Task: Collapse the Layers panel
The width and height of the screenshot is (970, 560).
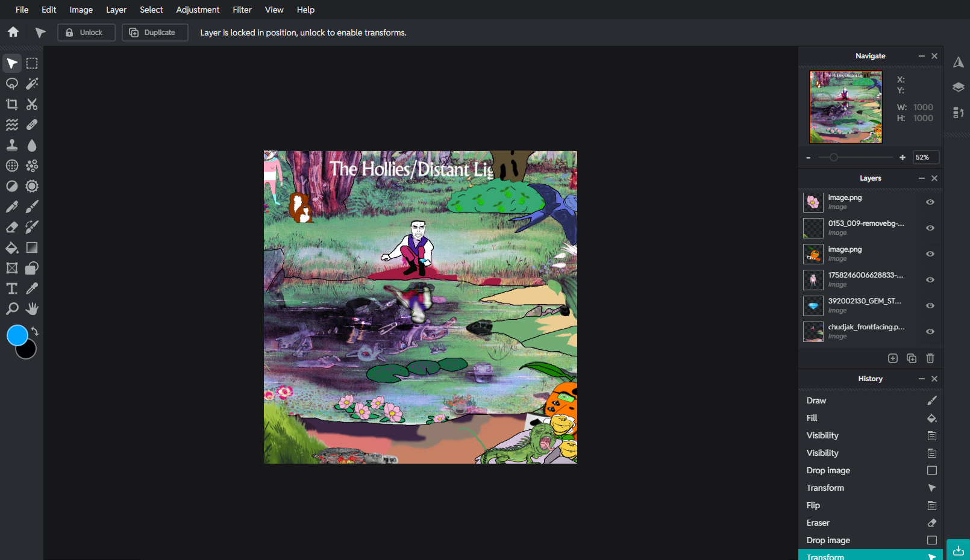Action: pyautogui.click(x=921, y=178)
